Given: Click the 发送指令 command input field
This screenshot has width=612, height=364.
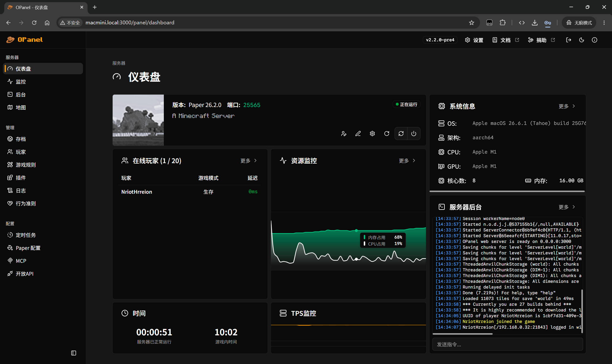Looking at the screenshot, I should 508,344.
